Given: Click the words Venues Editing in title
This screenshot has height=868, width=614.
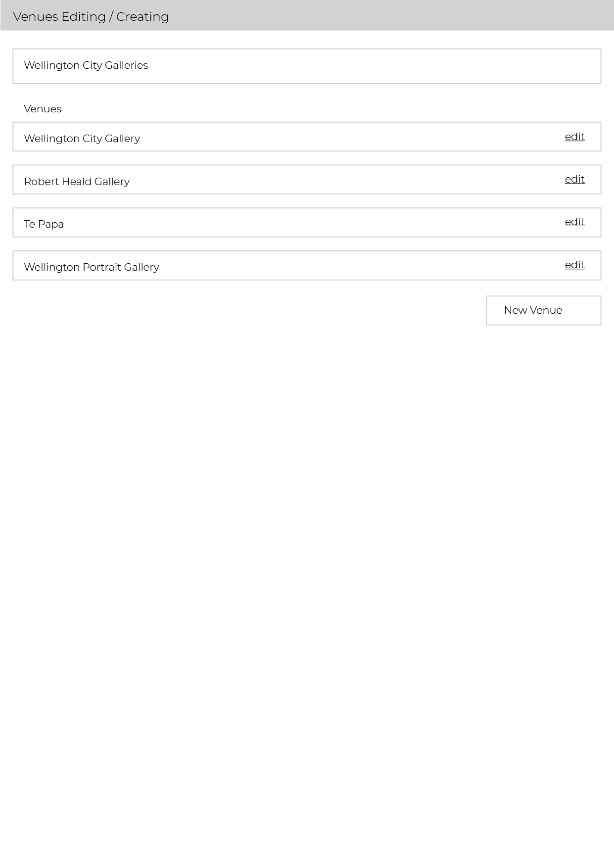Looking at the screenshot, I should coord(59,17).
